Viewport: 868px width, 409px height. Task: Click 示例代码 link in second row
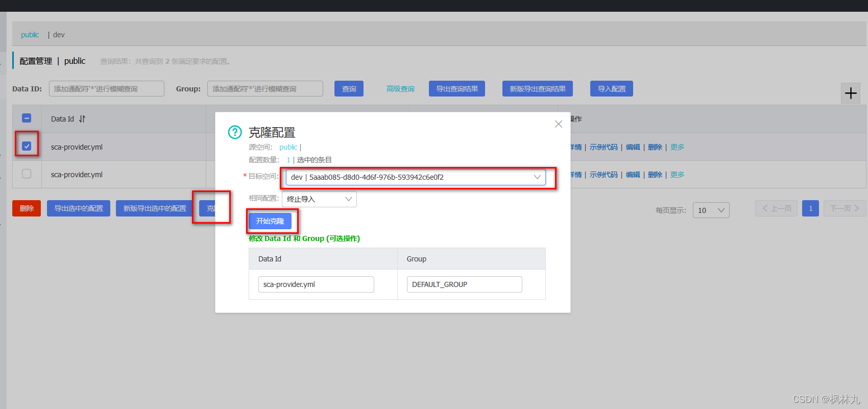pyautogui.click(x=604, y=175)
